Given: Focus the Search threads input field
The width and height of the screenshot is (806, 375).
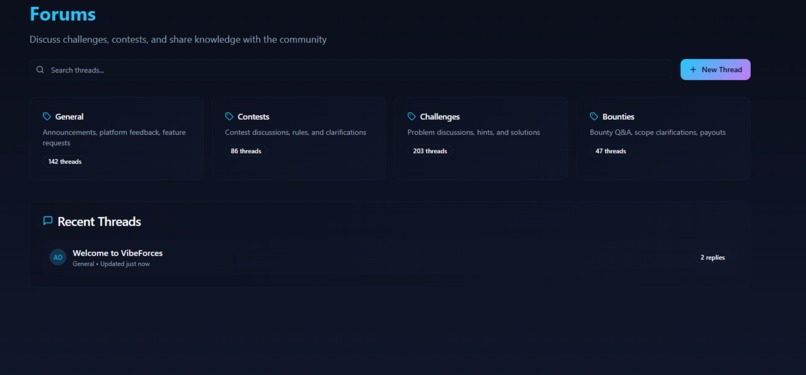Looking at the screenshot, I should tap(351, 70).
